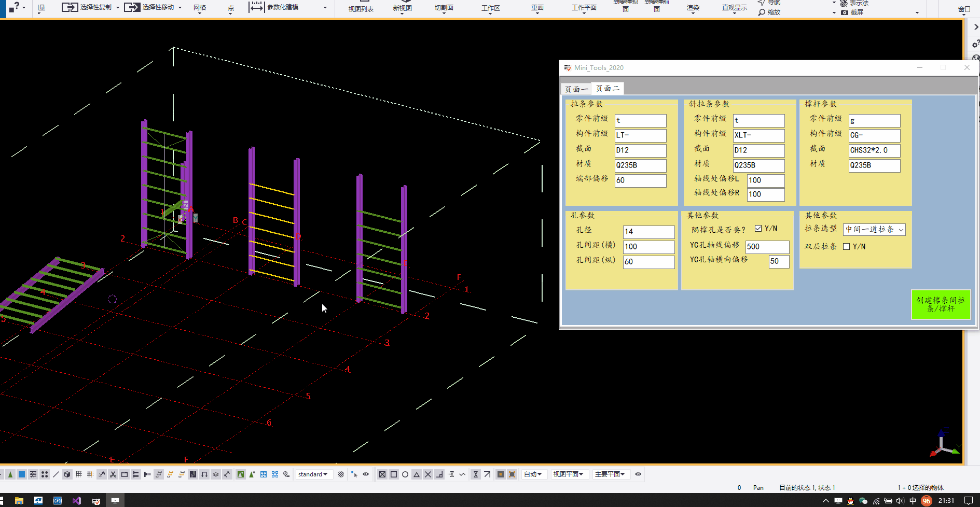
Task: Click the 点 point creation icon
Action: [230, 8]
